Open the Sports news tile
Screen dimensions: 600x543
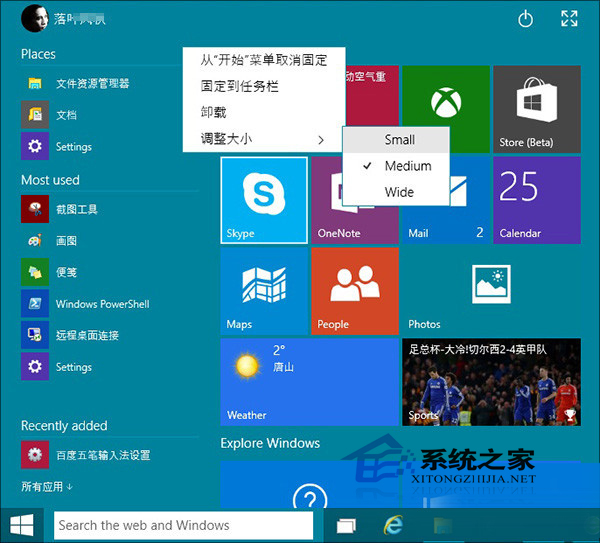click(492, 382)
